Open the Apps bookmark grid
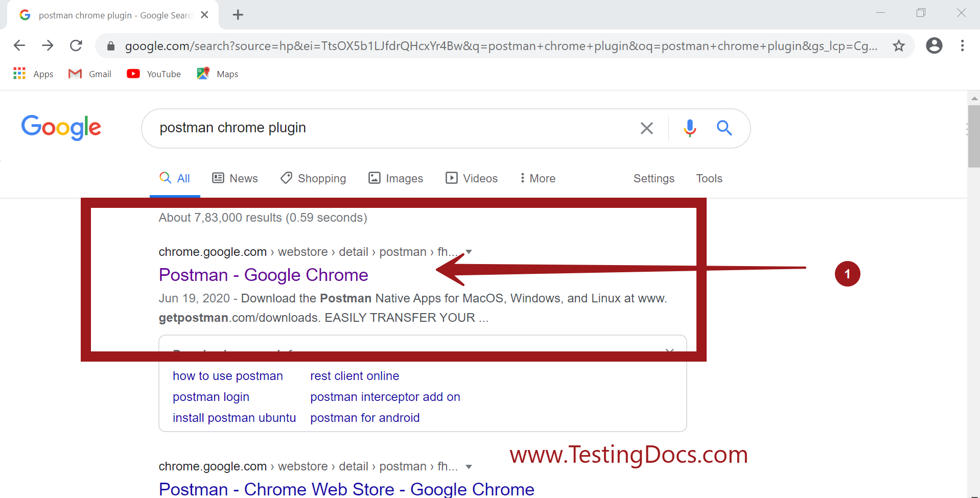Image resolution: width=980 pixels, height=498 pixels. coord(33,74)
